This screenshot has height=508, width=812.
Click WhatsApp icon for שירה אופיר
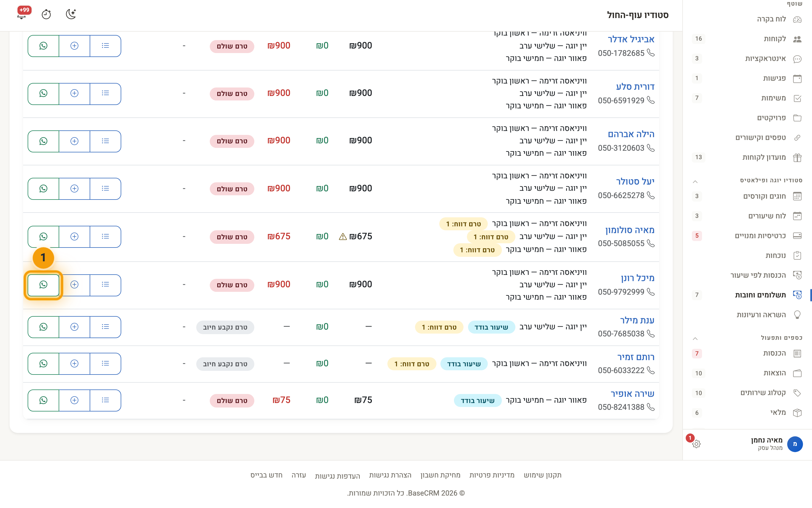pyautogui.click(x=43, y=400)
